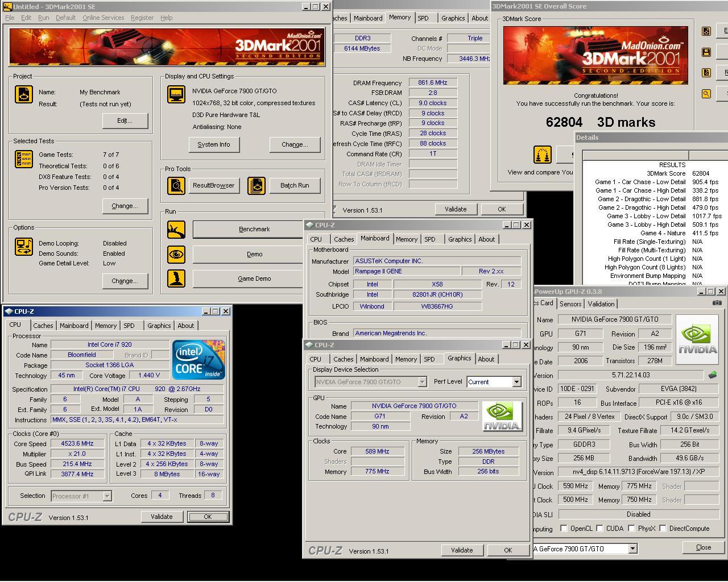Click the Batch Run button
Viewport: 728px width, 582px height.
click(295, 185)
